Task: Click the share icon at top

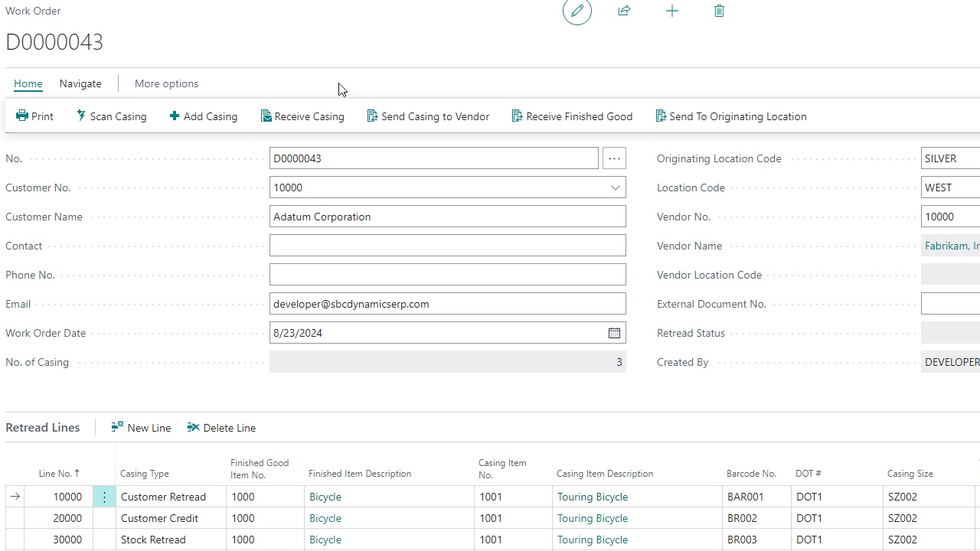Action: [x=624, y=11]
